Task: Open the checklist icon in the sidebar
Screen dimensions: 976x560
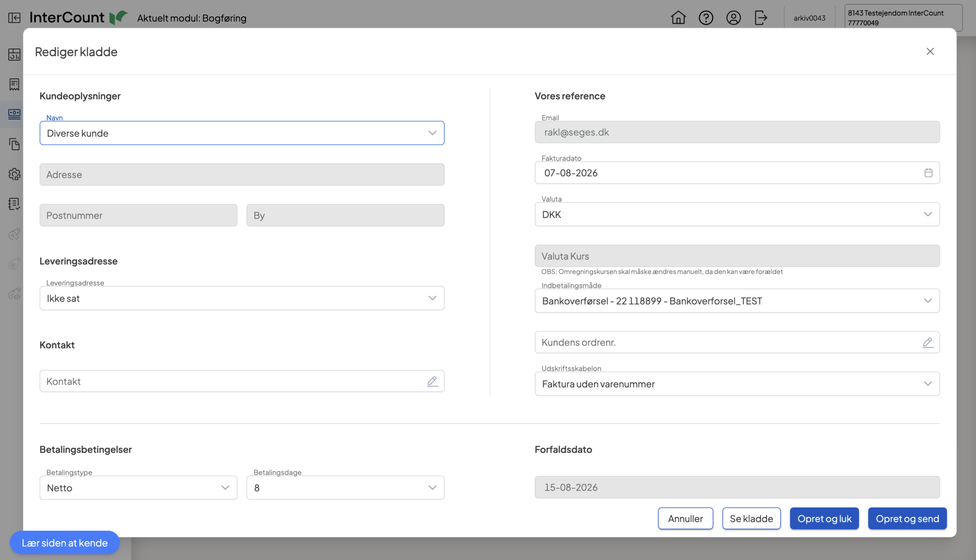Action: 14,204
